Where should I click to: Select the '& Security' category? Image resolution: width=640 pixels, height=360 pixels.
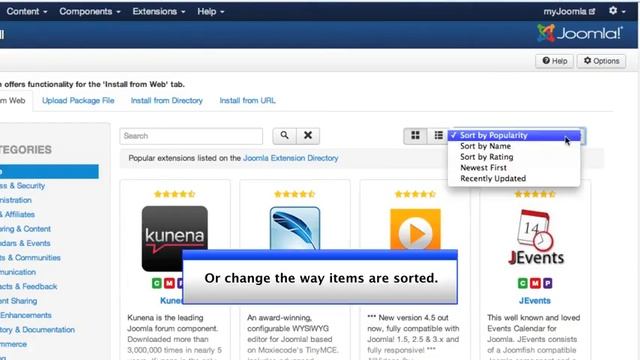click(x=22, y=186)
